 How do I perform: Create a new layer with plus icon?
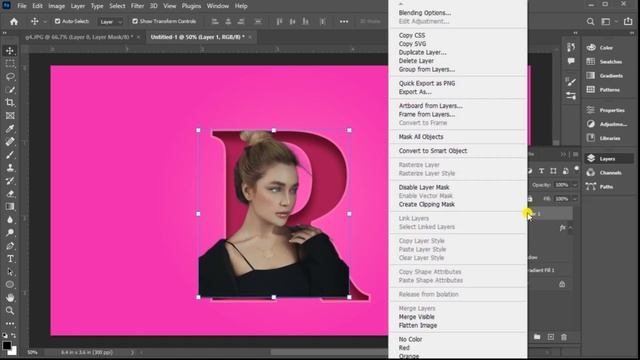tap(551, 337)
